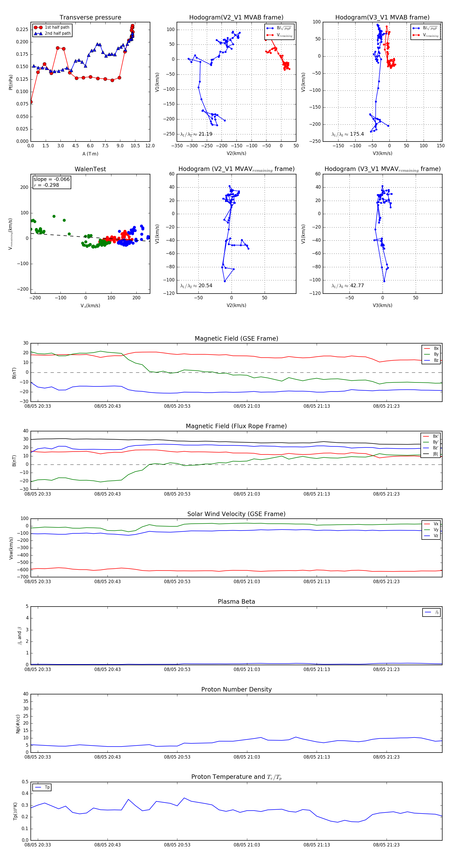Click the 'Plasma Beta' plot title
Screen dimensions: 473x868
click(x=236, y=602)
